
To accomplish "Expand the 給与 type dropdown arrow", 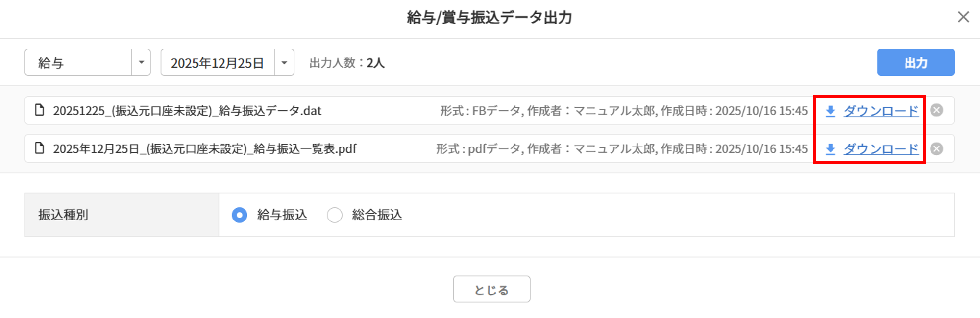I will (x=141, y=63).
